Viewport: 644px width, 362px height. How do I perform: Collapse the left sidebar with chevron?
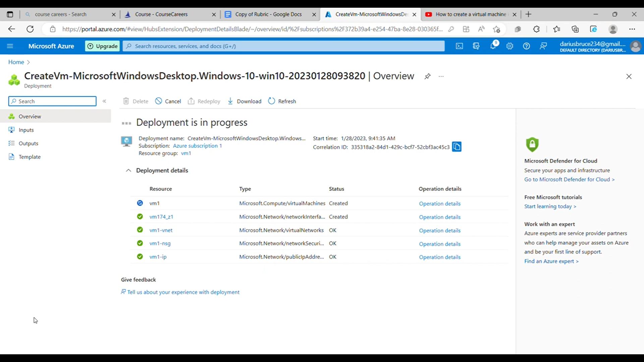coord(104,101)
